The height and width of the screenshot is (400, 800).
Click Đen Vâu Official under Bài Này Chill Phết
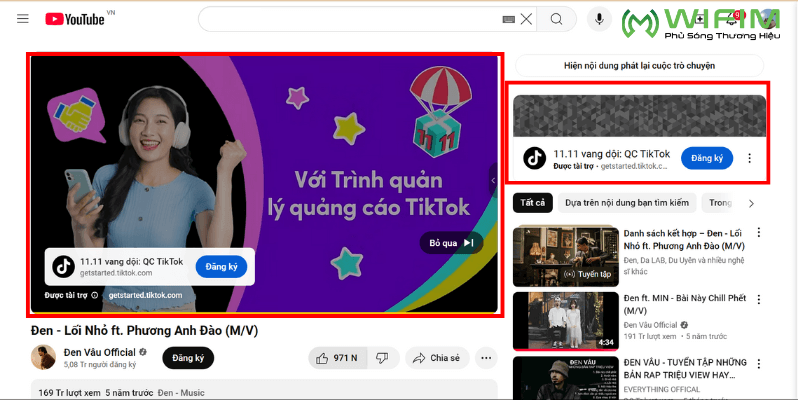click(651, 325)
